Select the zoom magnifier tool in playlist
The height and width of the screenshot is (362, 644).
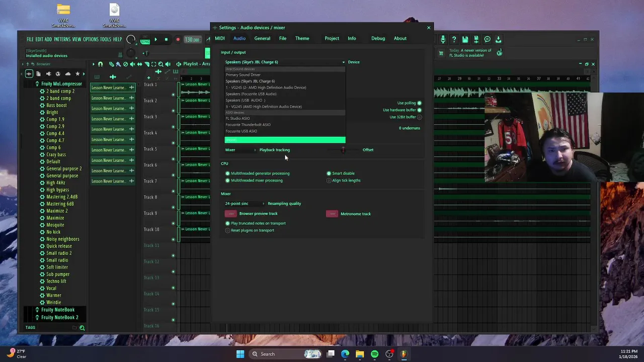point(160,64)
